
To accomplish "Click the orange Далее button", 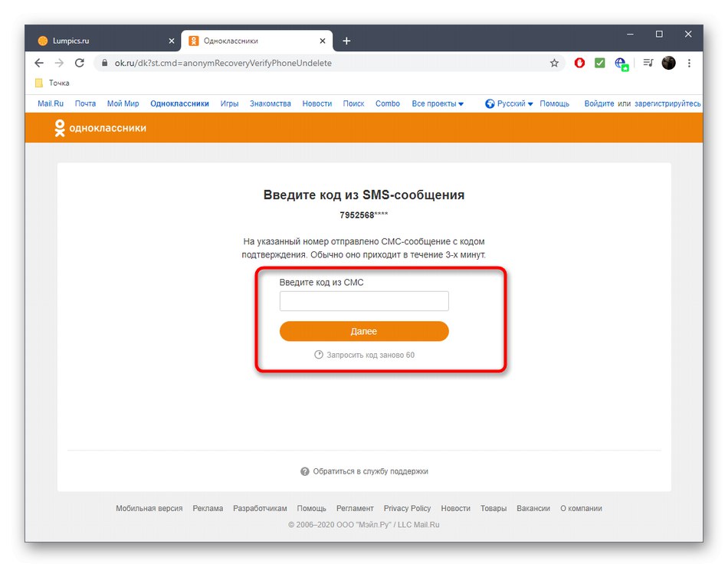I will pos(364,331).
